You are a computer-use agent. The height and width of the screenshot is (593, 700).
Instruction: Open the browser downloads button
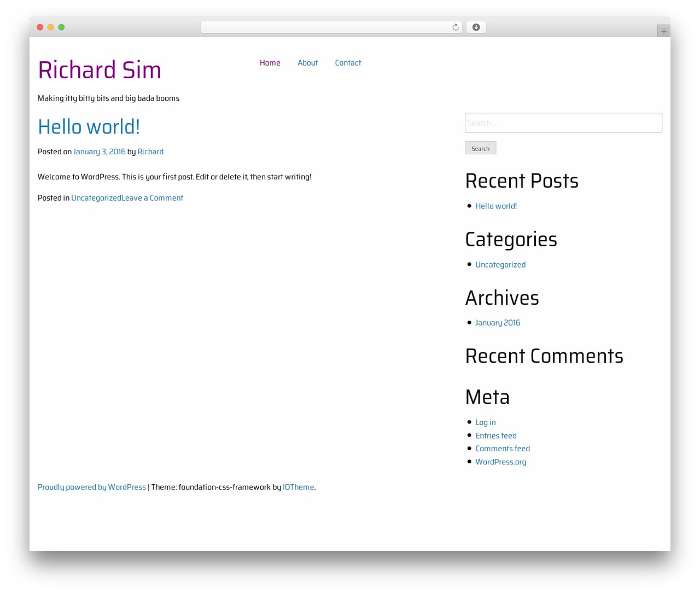tap(476, 27)
